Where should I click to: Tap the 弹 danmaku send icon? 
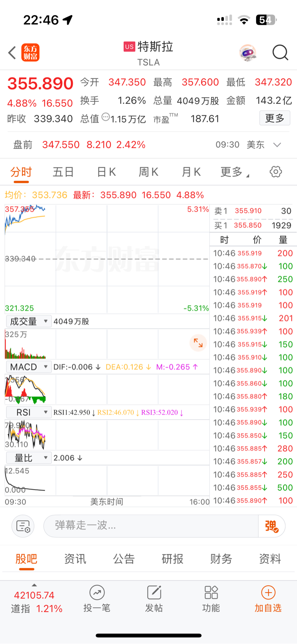pyautogui.click(x=271, y=526)
